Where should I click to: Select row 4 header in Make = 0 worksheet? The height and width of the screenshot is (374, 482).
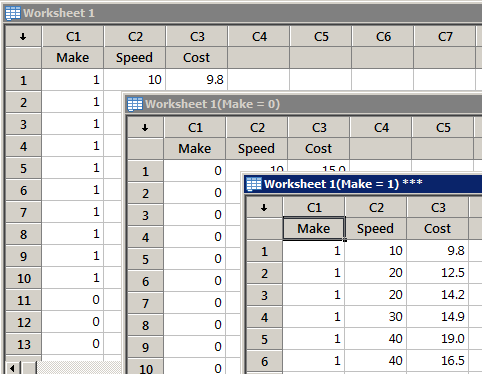tap(145, 237)
